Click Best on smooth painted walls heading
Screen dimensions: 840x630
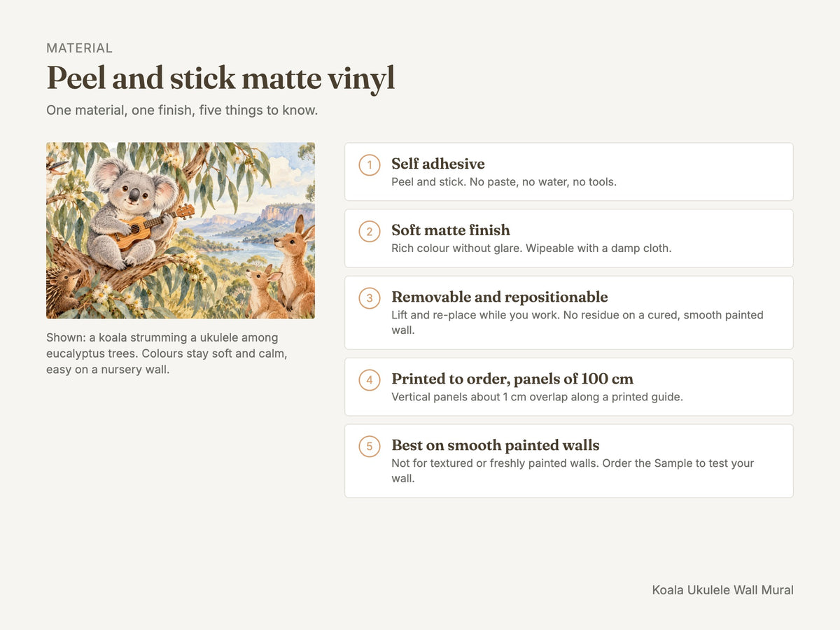[x=496, y=445]
